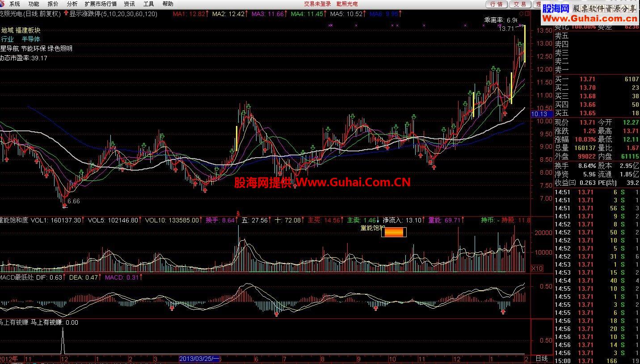Image resolution: width=640 pixels, height=364 pixels.
Task: Click the MA3: 11.66 indicator value
Action: pos(269,14)
